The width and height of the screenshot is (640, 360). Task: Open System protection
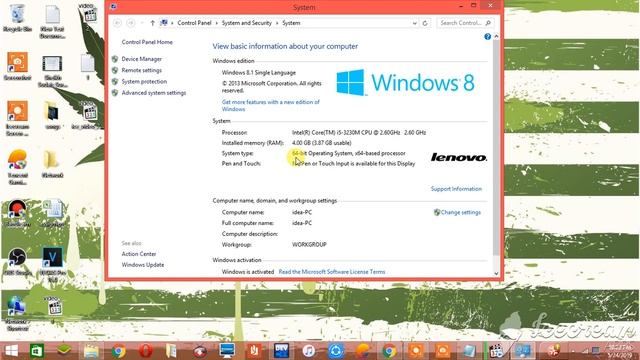tap(144, 82)
